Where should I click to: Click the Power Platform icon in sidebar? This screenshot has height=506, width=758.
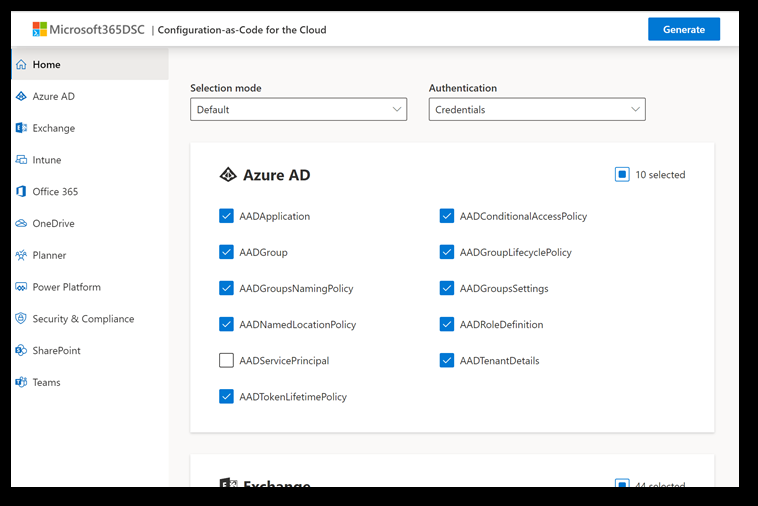click(x=21, y=287)
